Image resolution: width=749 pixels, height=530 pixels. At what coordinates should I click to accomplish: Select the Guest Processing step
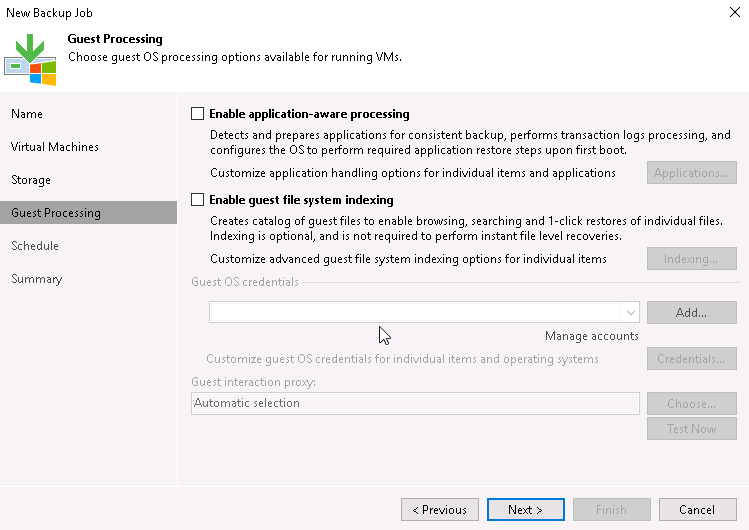pos(56,213)
